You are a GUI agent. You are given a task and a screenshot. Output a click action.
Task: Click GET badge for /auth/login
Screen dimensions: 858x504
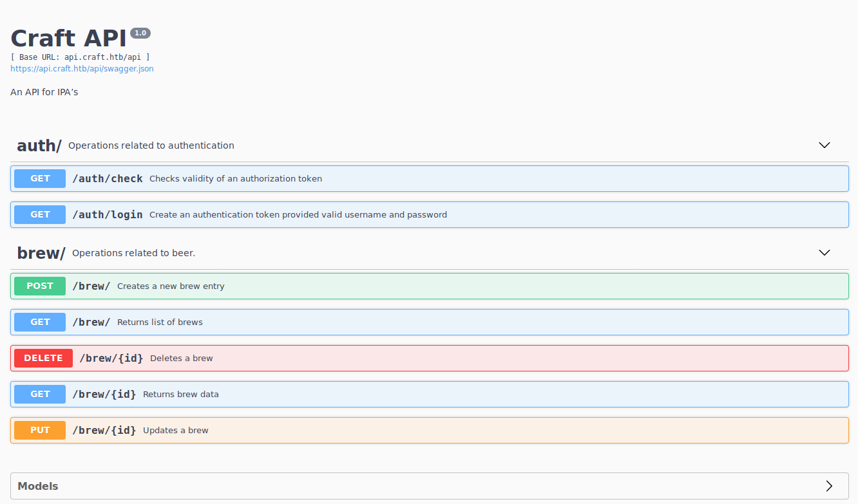pos(40,214)
